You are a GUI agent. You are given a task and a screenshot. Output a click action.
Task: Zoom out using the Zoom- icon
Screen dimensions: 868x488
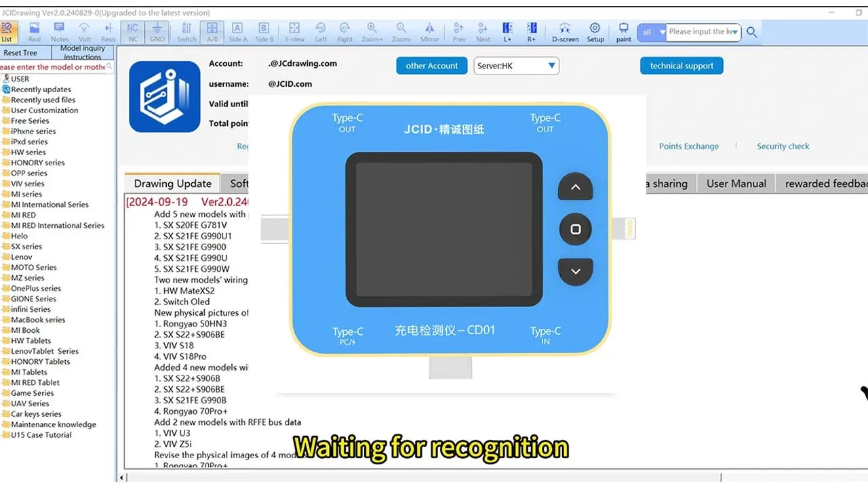coord(401,32)
